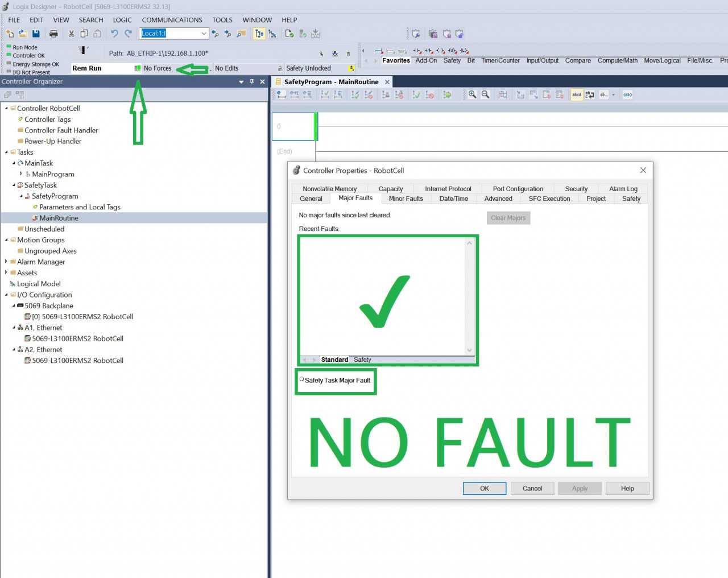Click the Clear Majors button
Viewport: 728px width, 578px height.
[x=508, y=218]
